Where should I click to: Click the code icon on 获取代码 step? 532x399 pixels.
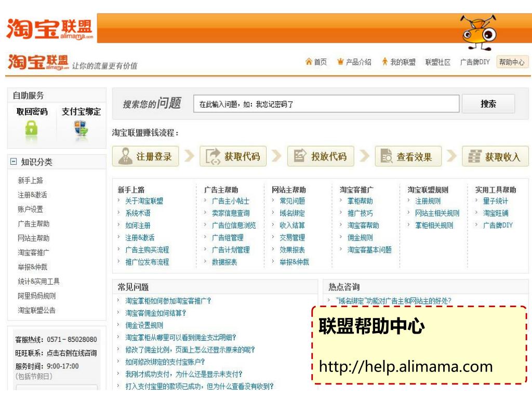(x=213, y=156)
